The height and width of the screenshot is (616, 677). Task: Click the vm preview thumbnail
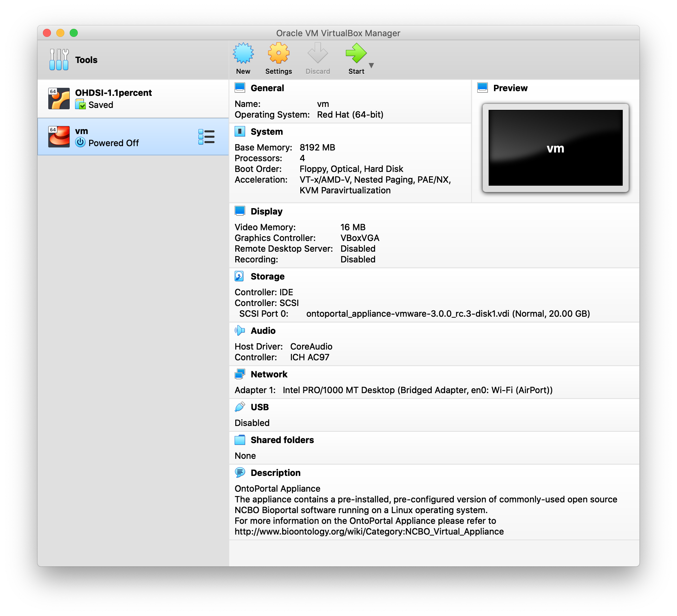click(555, 148)
